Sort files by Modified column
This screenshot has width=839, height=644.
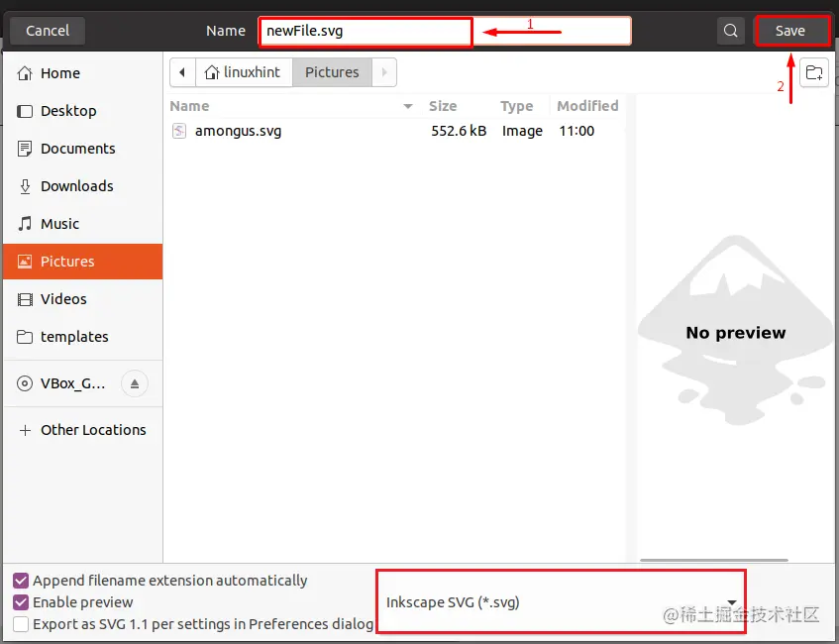pyautogui.click(x=587, y=106)
